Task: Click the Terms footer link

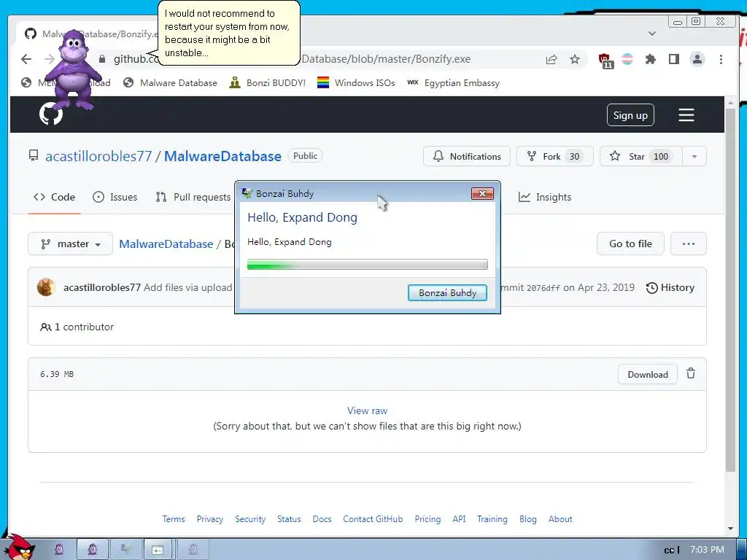Action: pos(174,519)
